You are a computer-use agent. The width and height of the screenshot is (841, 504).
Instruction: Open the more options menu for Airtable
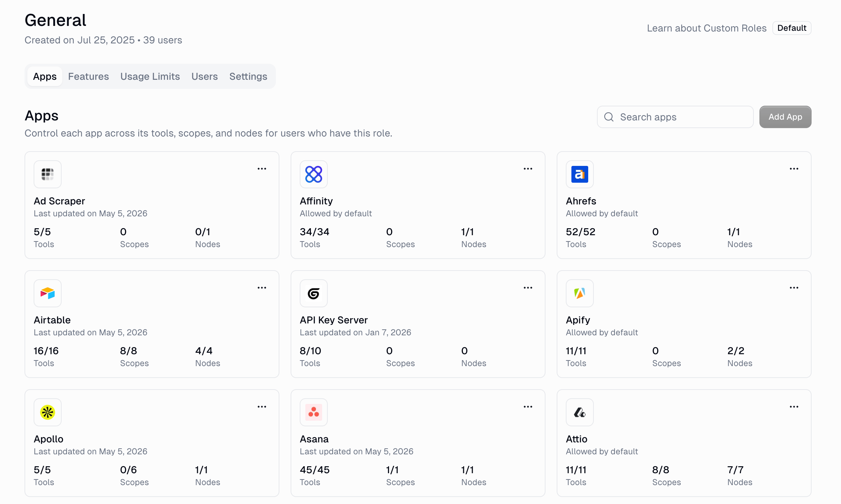click(x=262, y=288)
